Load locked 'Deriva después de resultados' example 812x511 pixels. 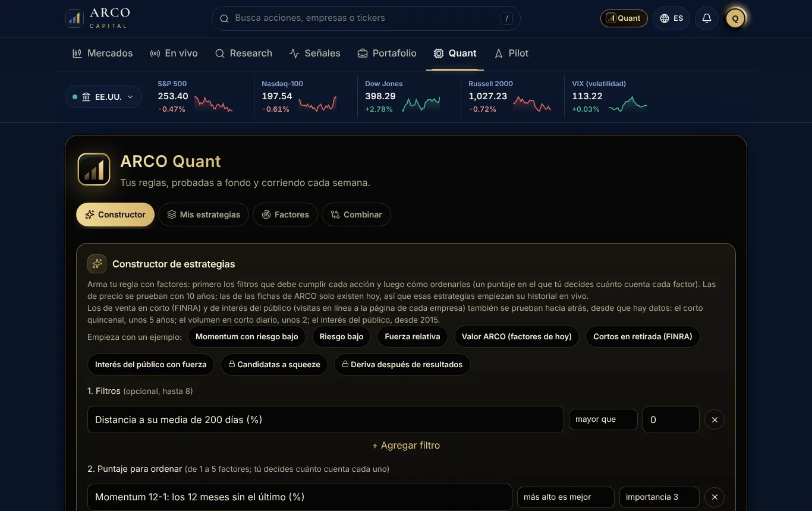(402, 364)
